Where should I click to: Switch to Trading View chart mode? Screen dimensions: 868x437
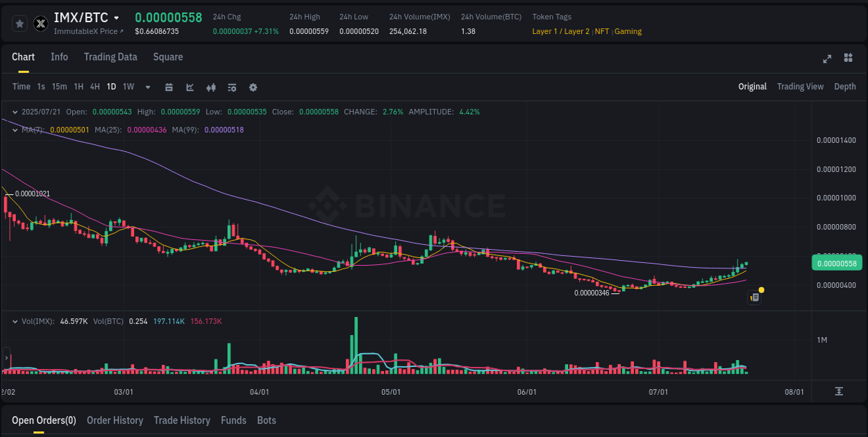point(800,86)
